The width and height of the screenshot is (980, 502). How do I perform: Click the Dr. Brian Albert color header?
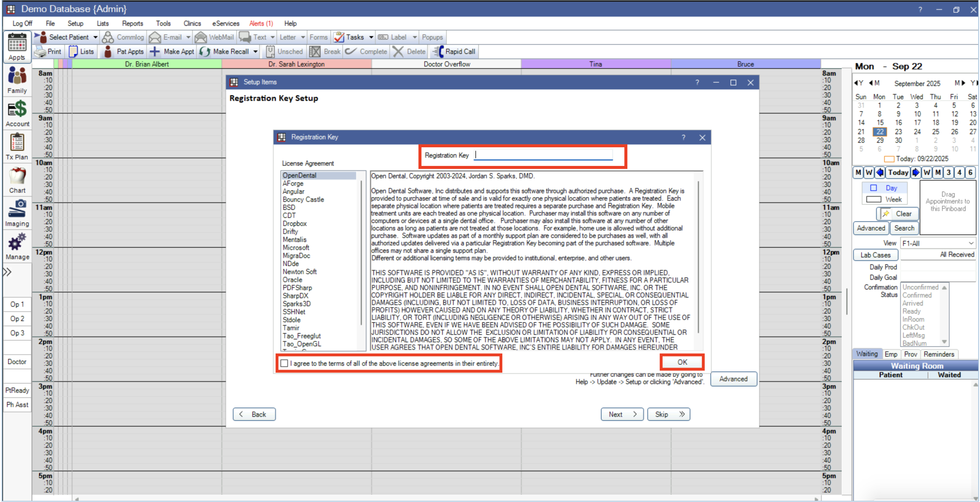tap(147, 64)
